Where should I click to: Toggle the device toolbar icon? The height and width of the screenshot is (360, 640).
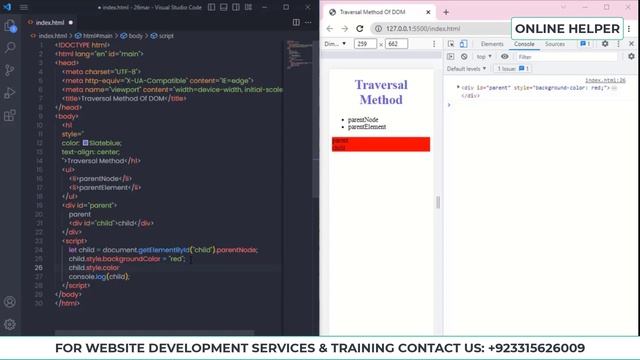click(x=463, y=44)
